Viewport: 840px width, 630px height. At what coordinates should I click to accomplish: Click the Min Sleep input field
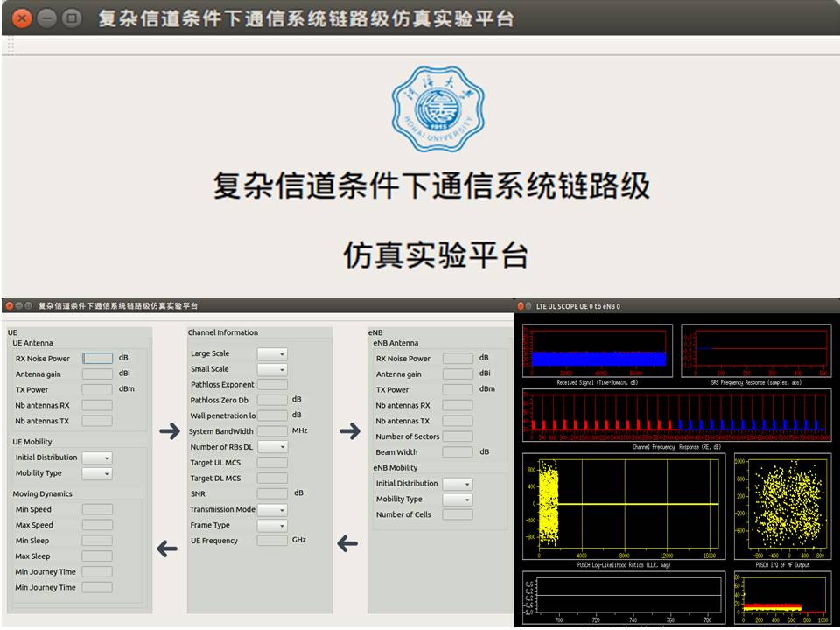97,540
